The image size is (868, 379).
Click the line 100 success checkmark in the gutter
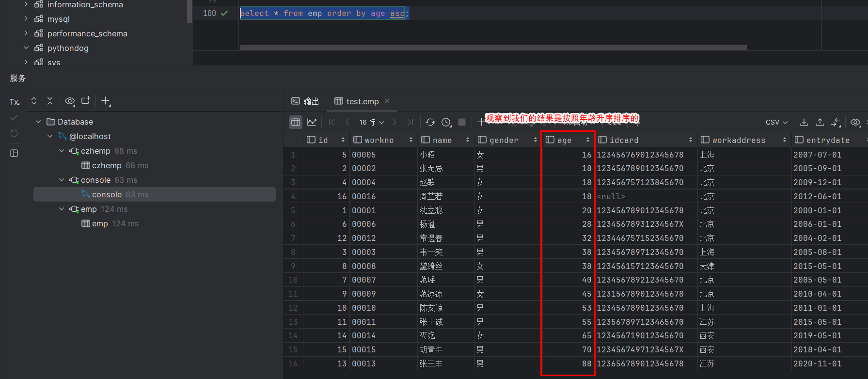pos(224,14)
